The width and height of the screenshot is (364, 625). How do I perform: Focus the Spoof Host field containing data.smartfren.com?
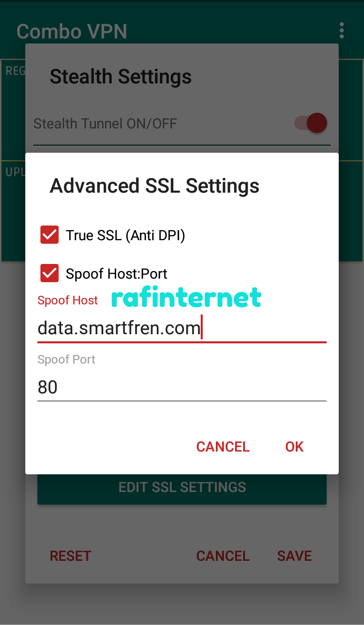[x=182, y=329]
